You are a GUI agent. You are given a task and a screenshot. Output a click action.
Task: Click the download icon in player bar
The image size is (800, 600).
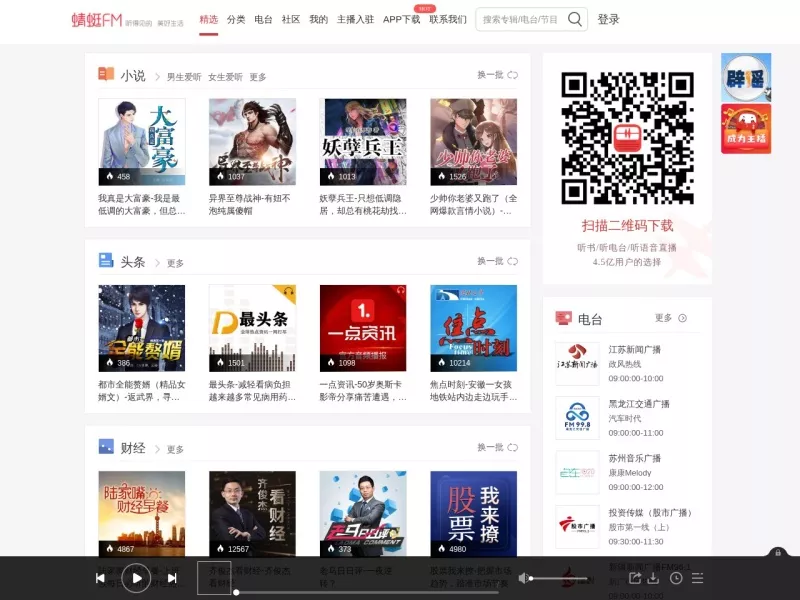[653, 578]
